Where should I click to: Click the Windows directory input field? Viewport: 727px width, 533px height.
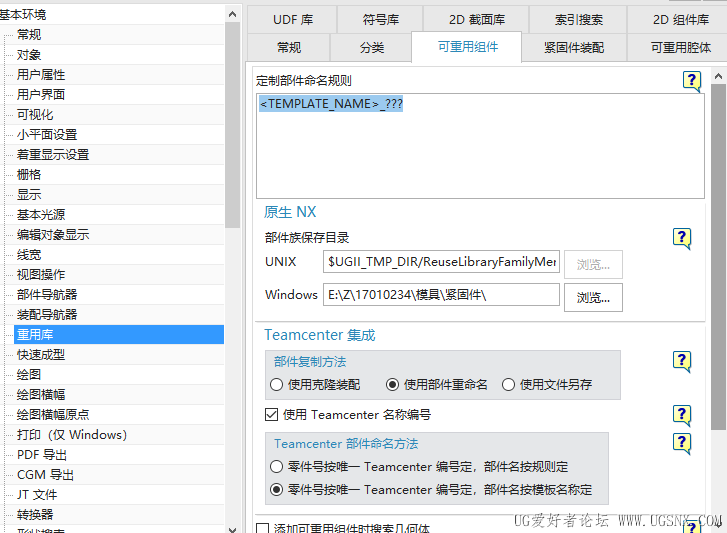pyautogui.click(x=441, y=295)
